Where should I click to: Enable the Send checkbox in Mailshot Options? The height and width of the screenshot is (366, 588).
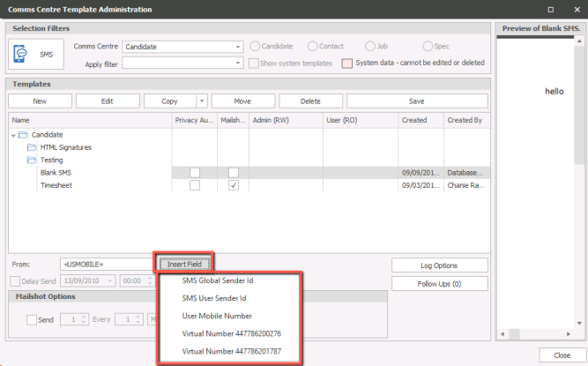33,319
